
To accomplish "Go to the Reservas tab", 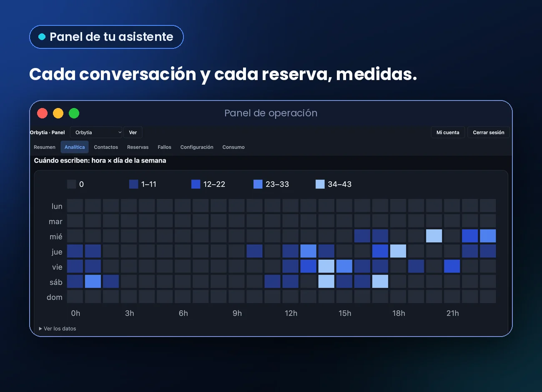I will pos(138,147).
